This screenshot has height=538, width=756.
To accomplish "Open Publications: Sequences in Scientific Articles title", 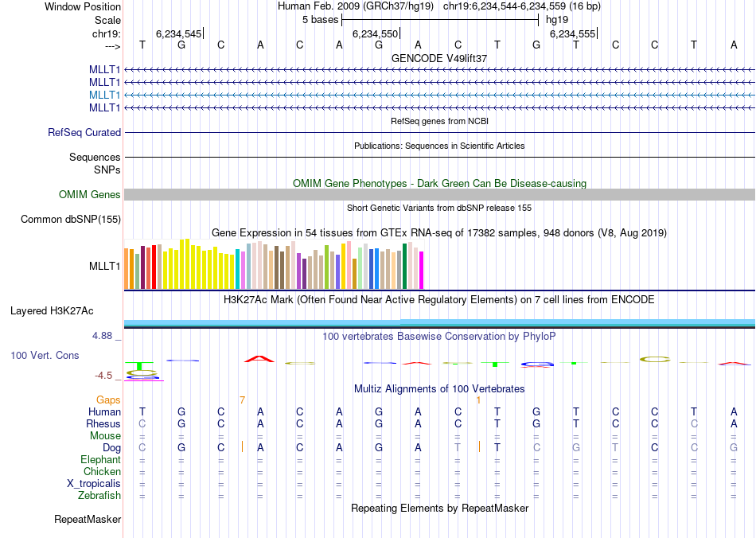I will click(x=439, y=146).
